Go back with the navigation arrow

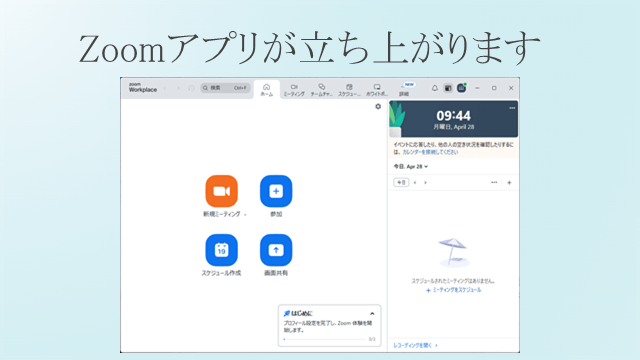click(x=165, y=88)
